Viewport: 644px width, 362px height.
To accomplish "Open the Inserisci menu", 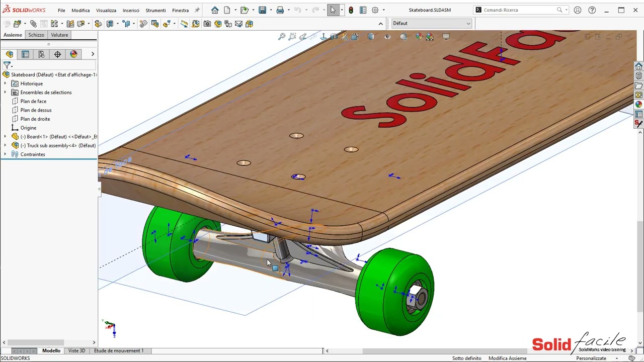I will (131, 10).
